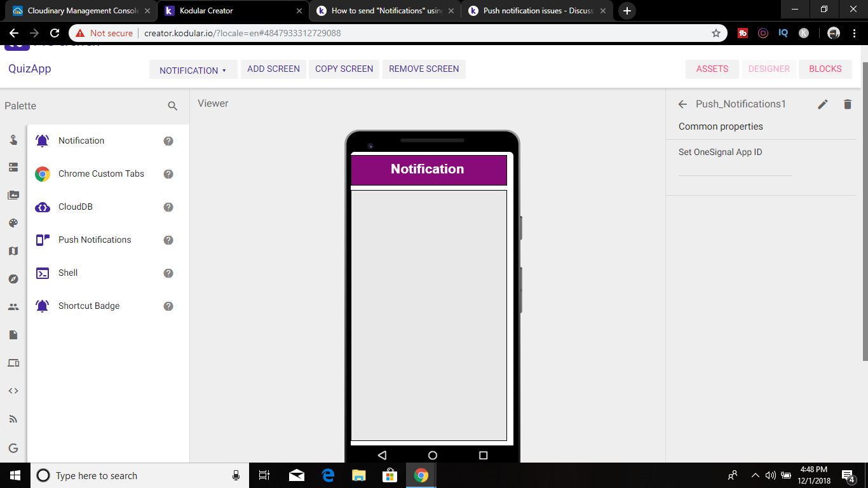This screenshot has width=868, height=488.
Task: Click the ADD SCREEN button
Action: (x=273, y=69)
